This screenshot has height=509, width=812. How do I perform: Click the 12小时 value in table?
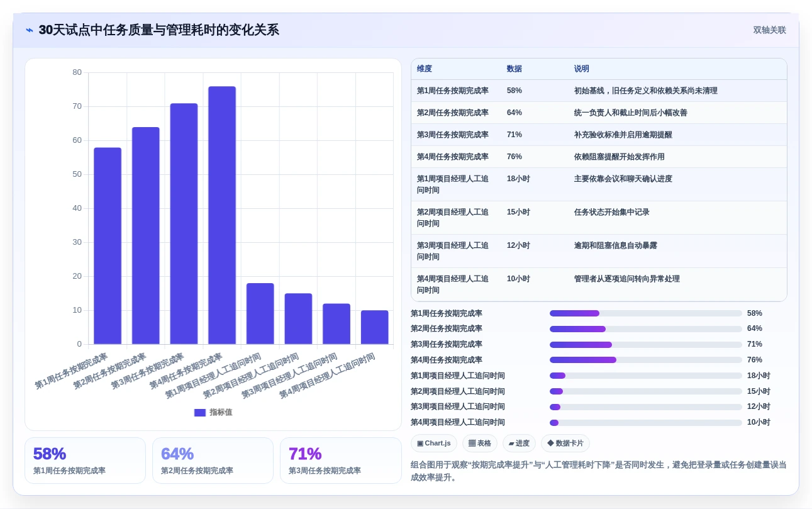point(519,245)
